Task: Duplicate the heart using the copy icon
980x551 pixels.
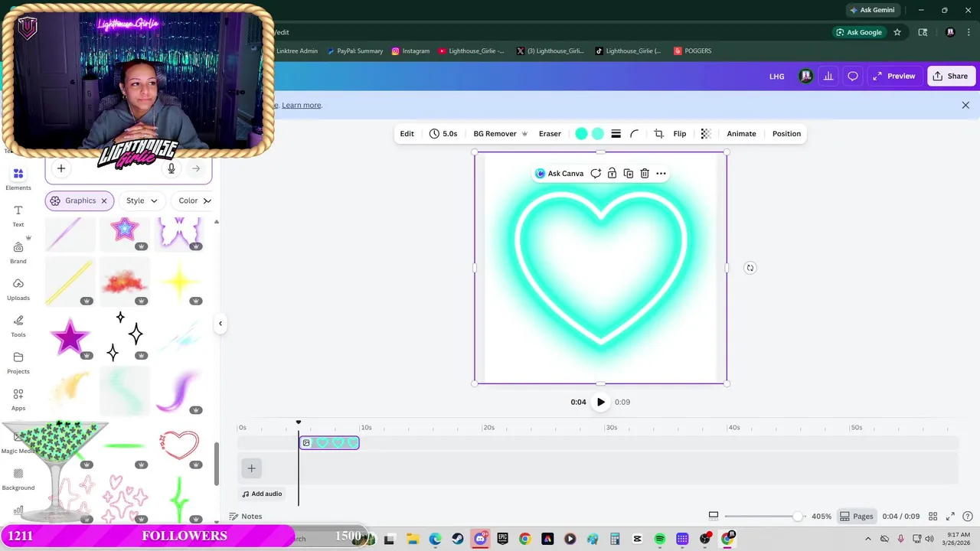Action: pos(629,174)
